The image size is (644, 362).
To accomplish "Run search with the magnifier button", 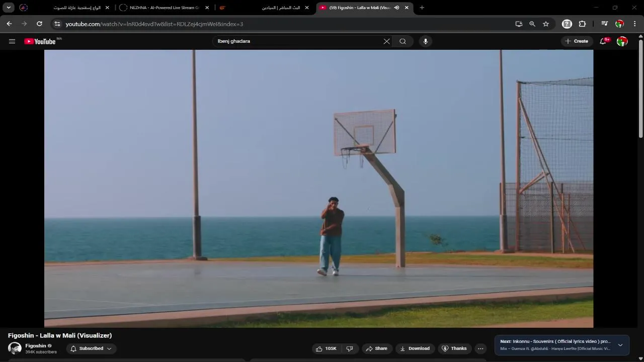I will pyautogui.click(x=403, y=41).
